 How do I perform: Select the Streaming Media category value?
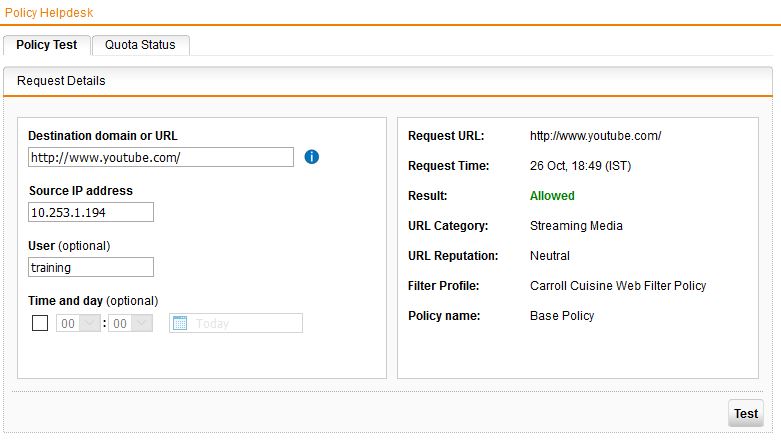[x=576, y=226]
